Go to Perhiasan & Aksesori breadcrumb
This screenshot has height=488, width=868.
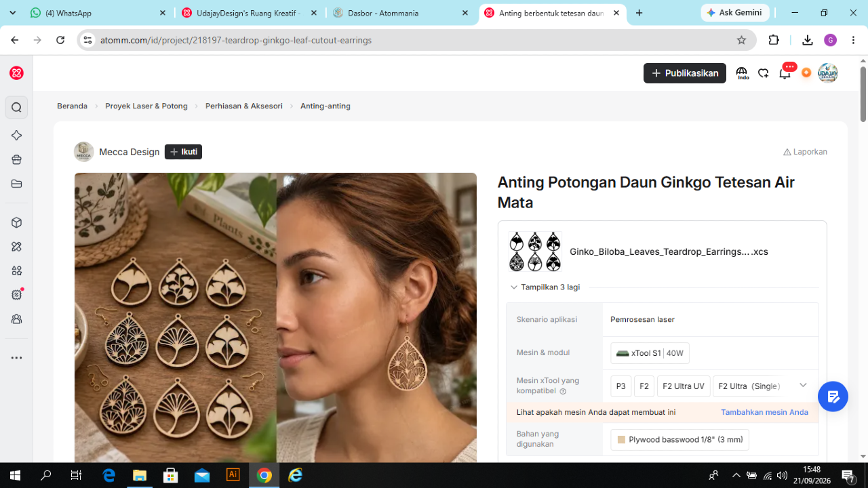tap(244, 106)
